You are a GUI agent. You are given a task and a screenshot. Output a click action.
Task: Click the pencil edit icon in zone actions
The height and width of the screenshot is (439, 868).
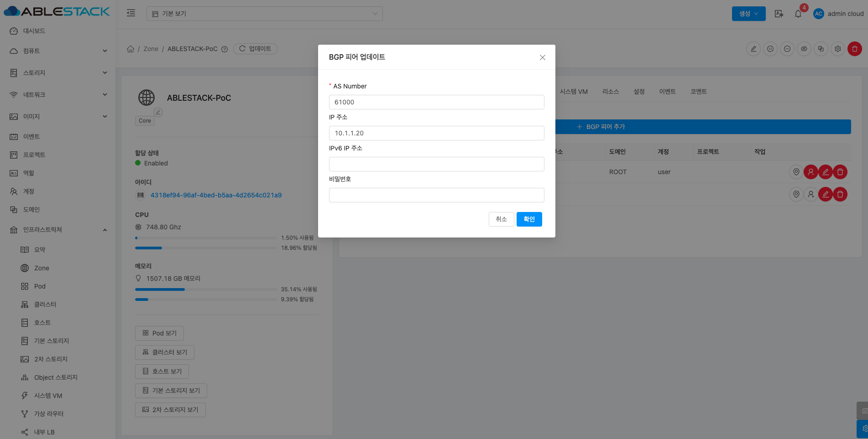point(753,49)
